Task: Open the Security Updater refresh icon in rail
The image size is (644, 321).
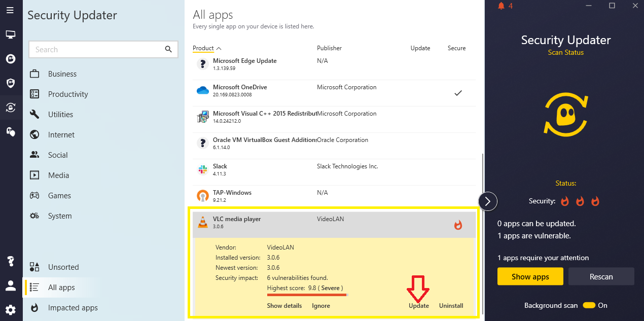Action: pos(10,107)
